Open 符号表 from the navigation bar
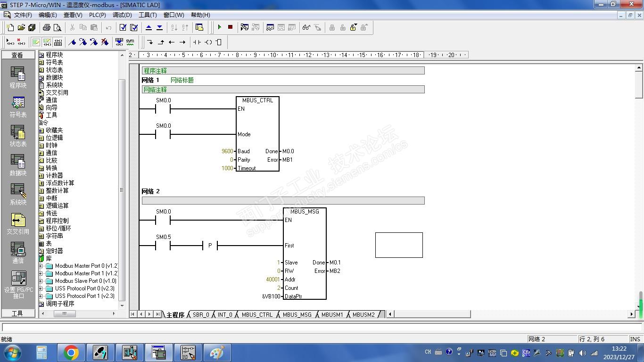Viewport: 644px width, 362px height. click(x=18, y=106)
